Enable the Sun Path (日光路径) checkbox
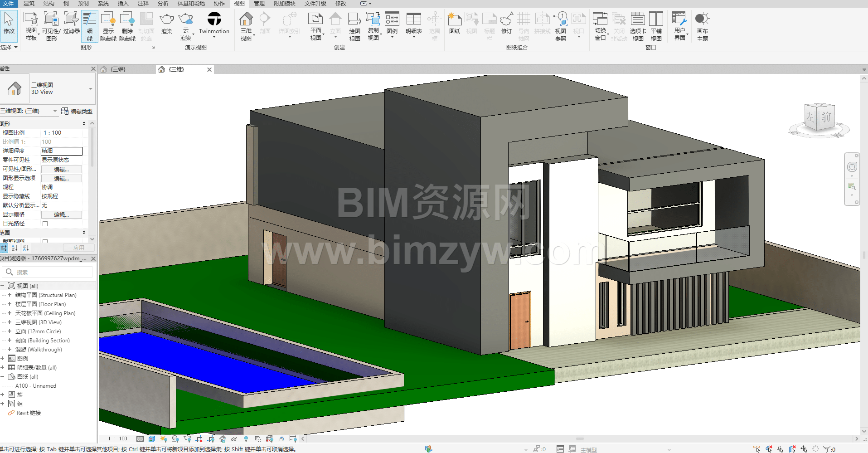Viewport: 868px width, 453px height. (x=45, y=224)
